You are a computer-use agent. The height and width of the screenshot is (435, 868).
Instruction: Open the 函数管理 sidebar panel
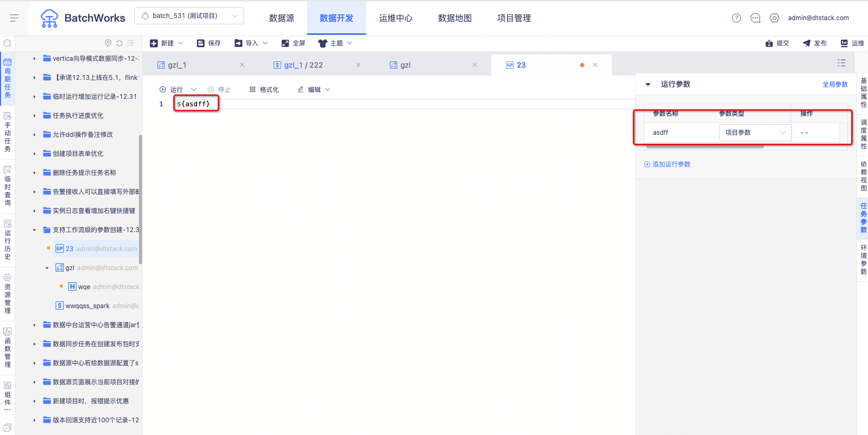click(7, 348)
